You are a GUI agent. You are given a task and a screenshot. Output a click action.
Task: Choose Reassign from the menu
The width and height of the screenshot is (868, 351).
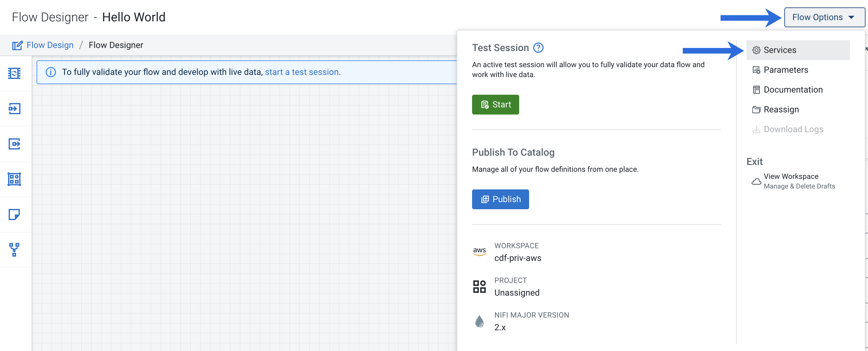coord(781,110)
